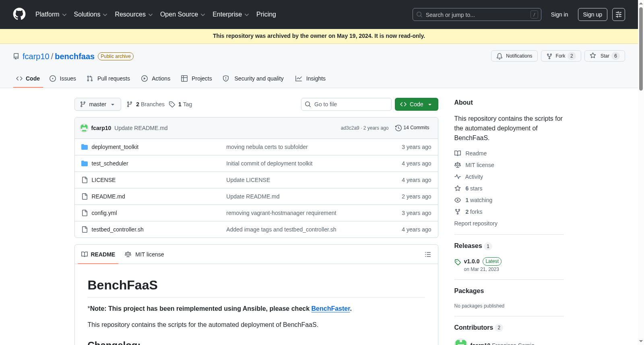The image size is (644, 345).
Task: Click the config.yml file icon
Action: pyautogui.click(x=85, y=213)
